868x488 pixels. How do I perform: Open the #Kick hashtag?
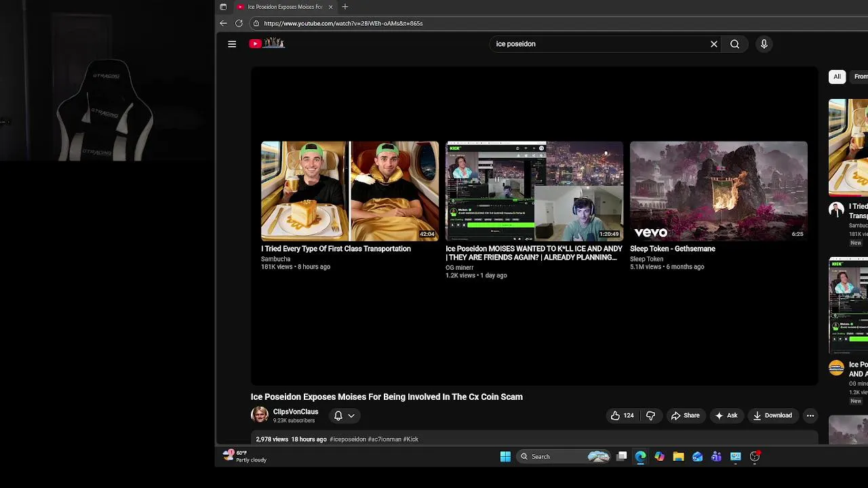click(x=411, y=439)
